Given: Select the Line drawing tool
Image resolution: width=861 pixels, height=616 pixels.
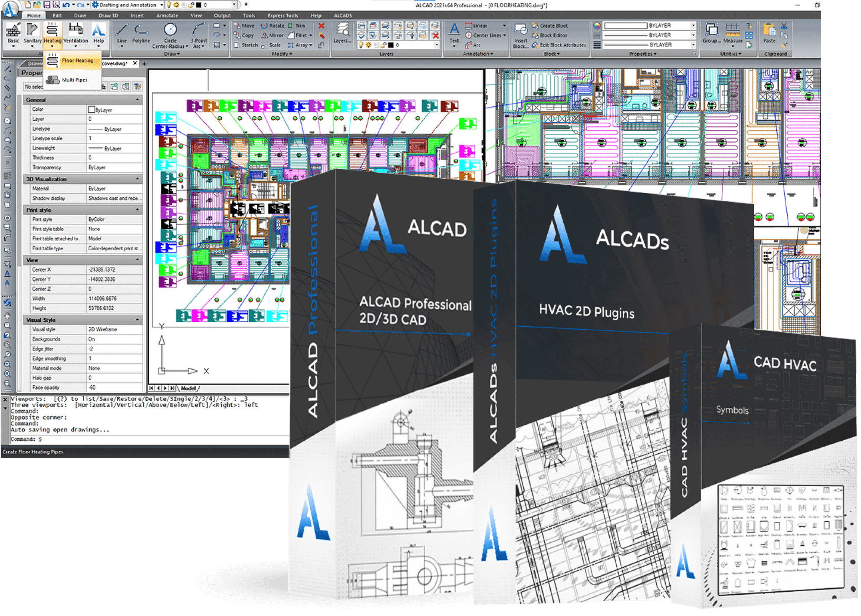Looking at the screenshot, I should [122, 34].
